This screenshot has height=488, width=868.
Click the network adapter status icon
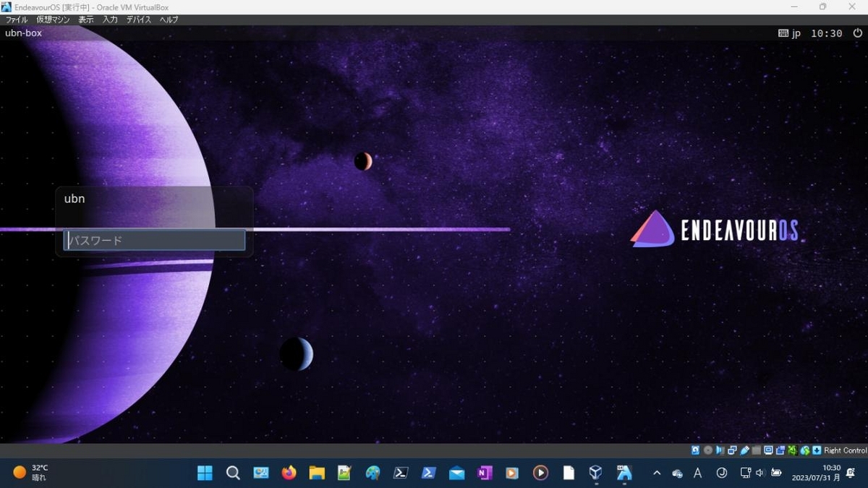click(732, 450)
